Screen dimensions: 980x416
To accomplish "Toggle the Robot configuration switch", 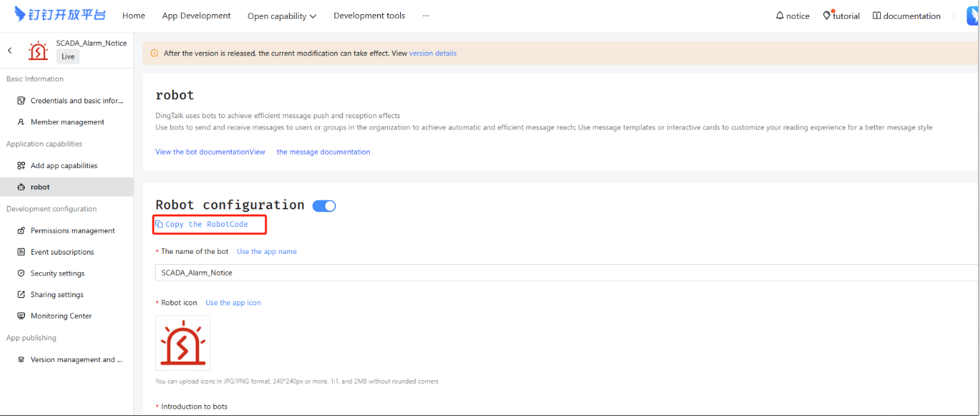I will [324, 206].
